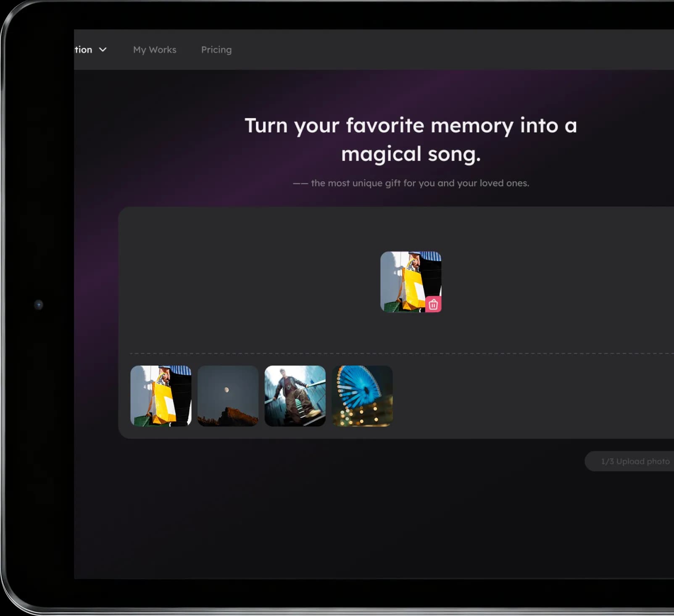Click blank navigation bar area right of Pricing
The height and width of the screenshot is (616, 674).
[x=420, y=50]
